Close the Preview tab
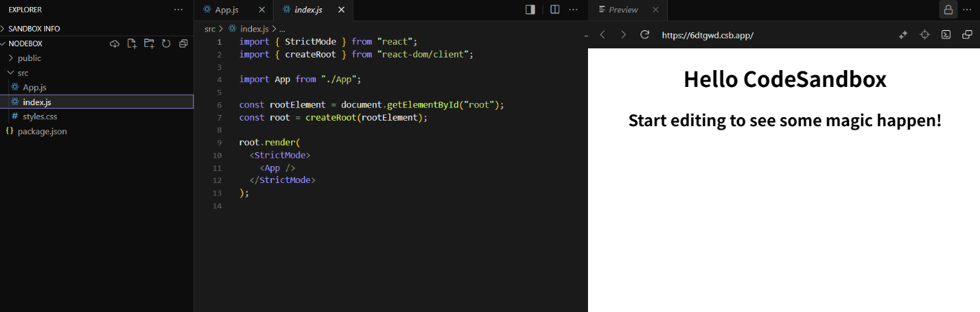This screenshot has width=980, height=312. (655, 10)
